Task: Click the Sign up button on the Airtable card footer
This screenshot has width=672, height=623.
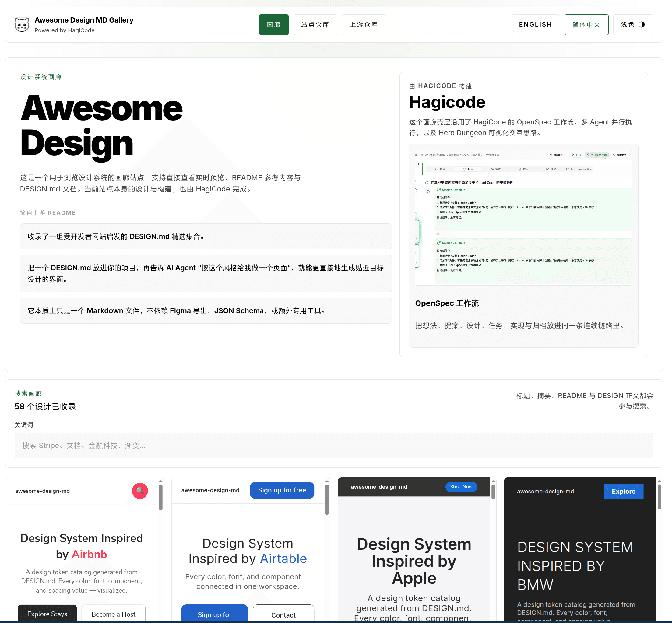Action: [215, 614]
